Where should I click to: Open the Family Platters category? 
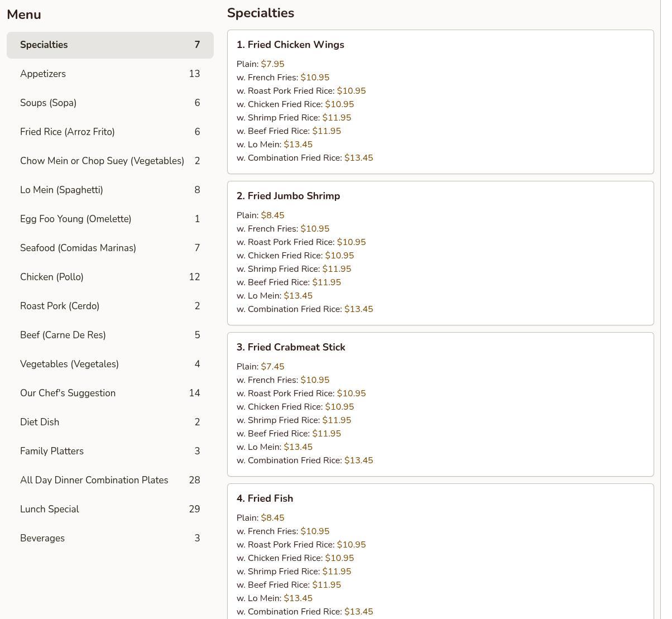click(110, 452)
